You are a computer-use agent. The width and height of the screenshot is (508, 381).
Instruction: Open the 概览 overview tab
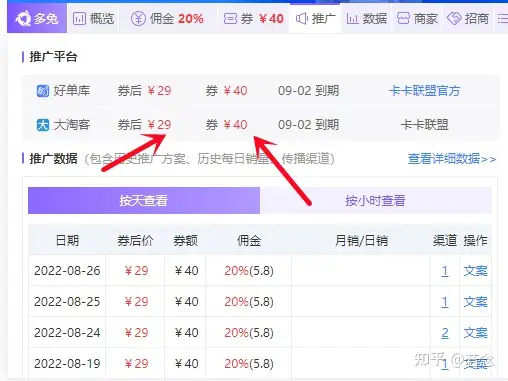(x=93, y=18)
